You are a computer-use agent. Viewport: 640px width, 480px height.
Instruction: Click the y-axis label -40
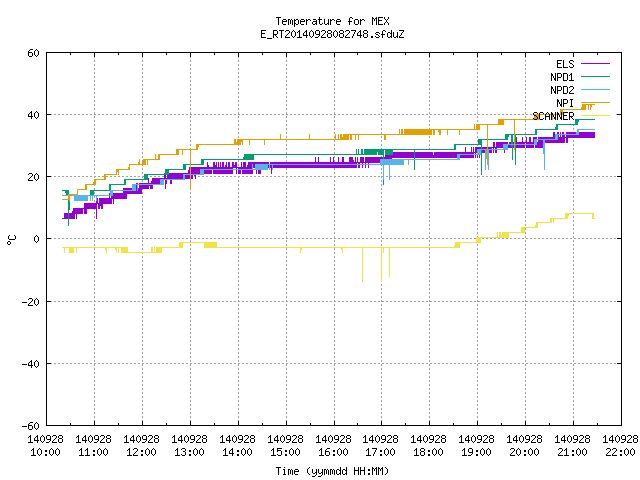point(31,364)
